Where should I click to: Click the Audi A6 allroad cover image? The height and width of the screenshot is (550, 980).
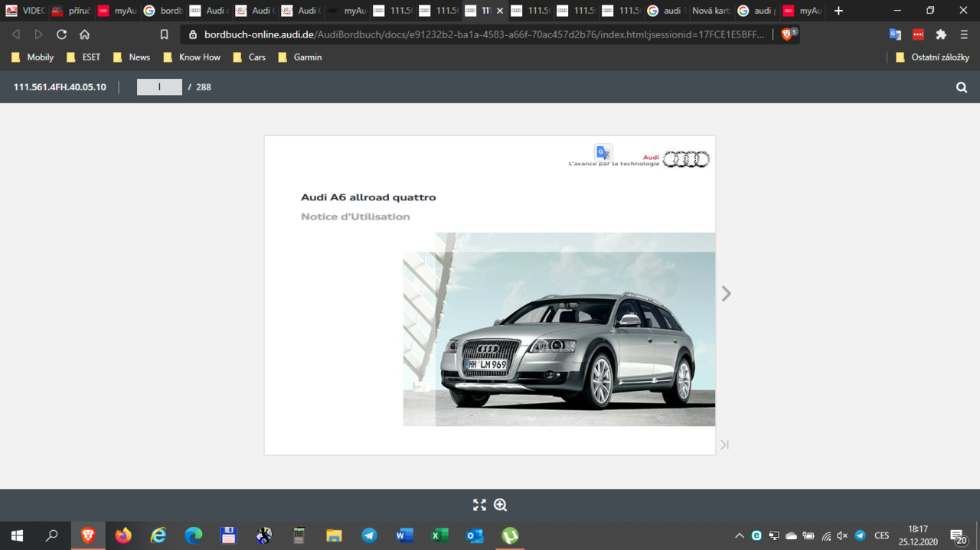click(559, 329)
